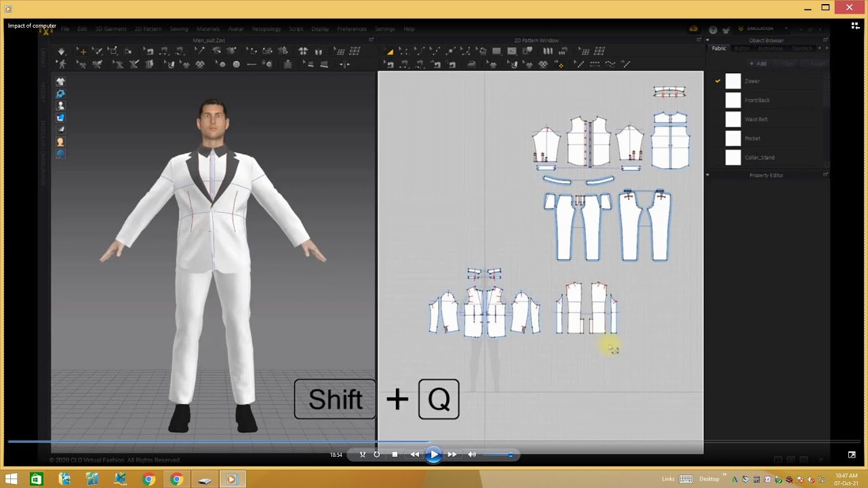The width and height of the screenshot is (868, 488).
Task: Select the Fabric tab in Object Browser
Action: coord(719,49)
